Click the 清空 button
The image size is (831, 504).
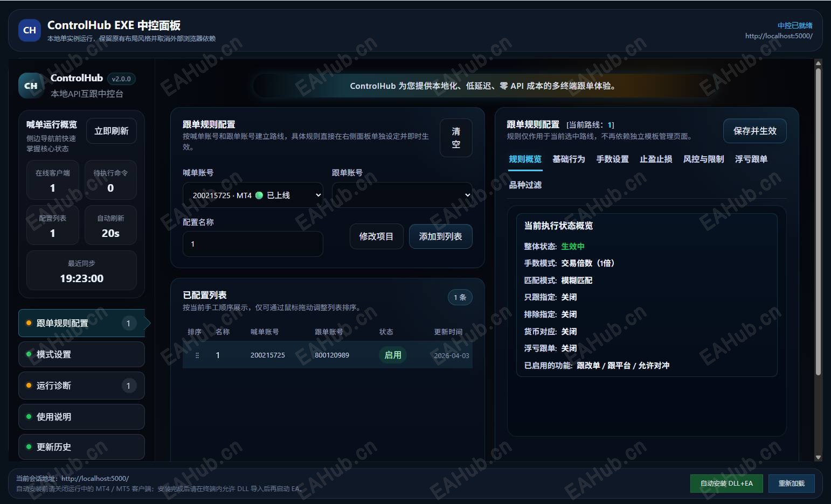pyautogui.click(x=456, y=138)
